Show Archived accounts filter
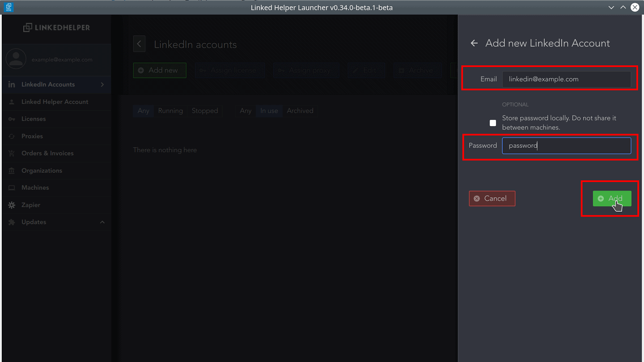Image resolution: width=644 pixels, height=362 pixels. (x=300, y=111)
